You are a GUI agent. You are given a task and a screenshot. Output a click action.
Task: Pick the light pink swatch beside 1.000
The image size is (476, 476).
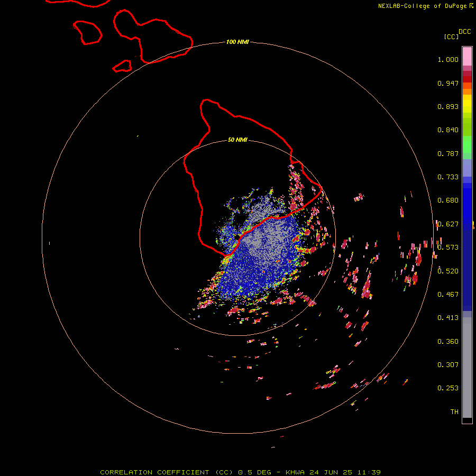point(467,57)
